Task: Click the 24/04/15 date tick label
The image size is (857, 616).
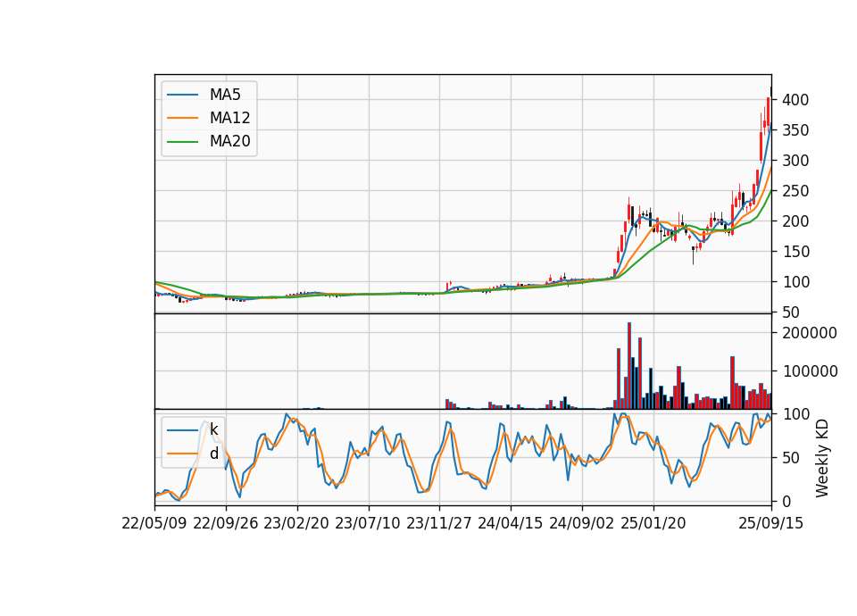Action: (511, 523)
